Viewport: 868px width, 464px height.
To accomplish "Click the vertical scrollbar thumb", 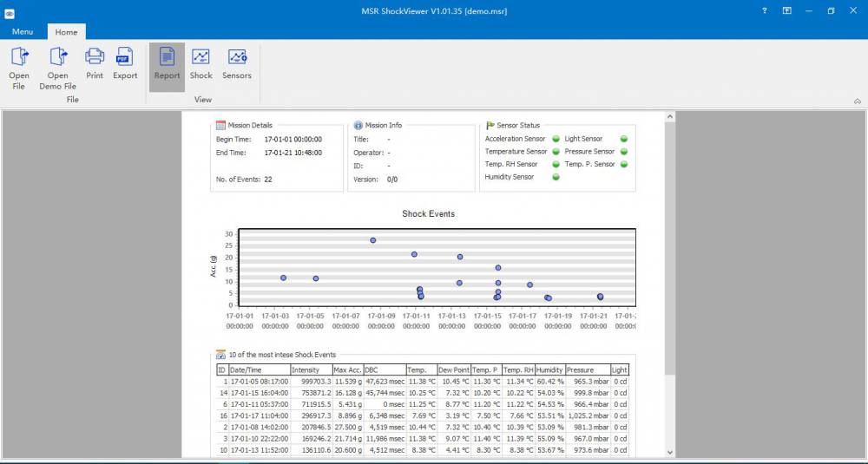I will 670,248.
